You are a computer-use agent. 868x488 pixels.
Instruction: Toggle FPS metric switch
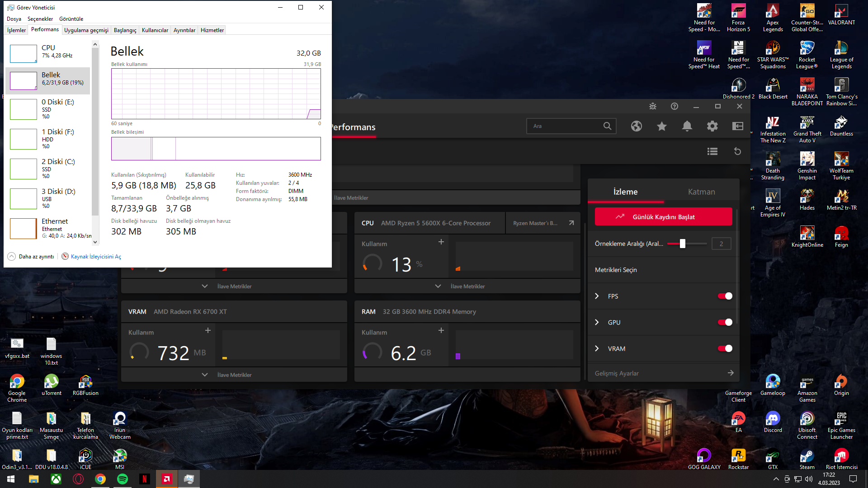tap(725, 296)
